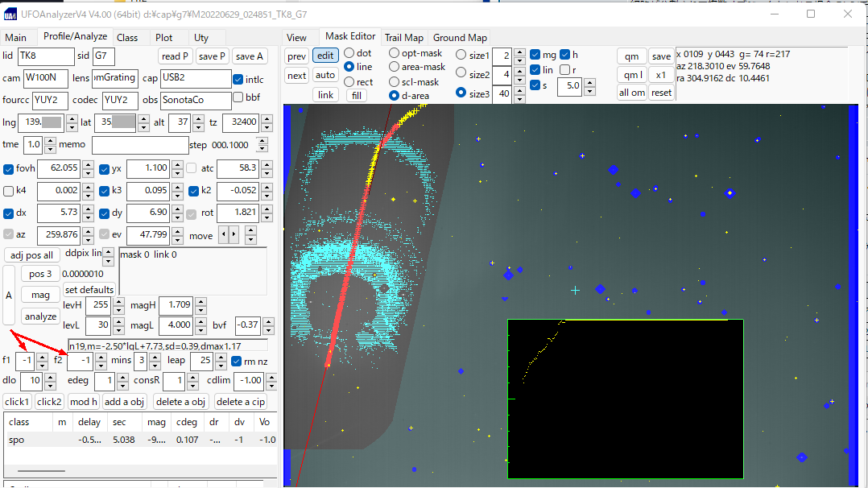Switch to the Ground Map tab
Viewport: 868px width, 488px height.
460,37
